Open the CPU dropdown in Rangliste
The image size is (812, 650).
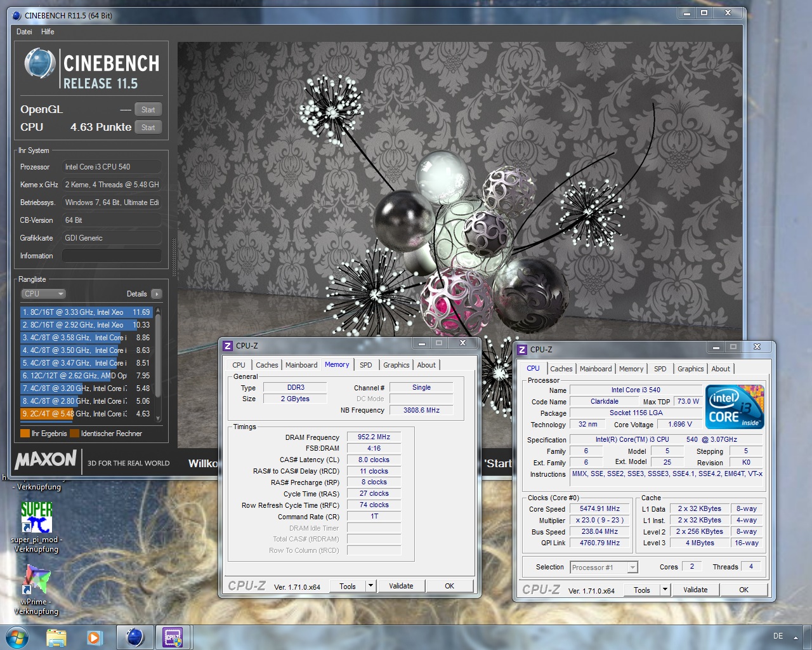[x=44, y=294]
